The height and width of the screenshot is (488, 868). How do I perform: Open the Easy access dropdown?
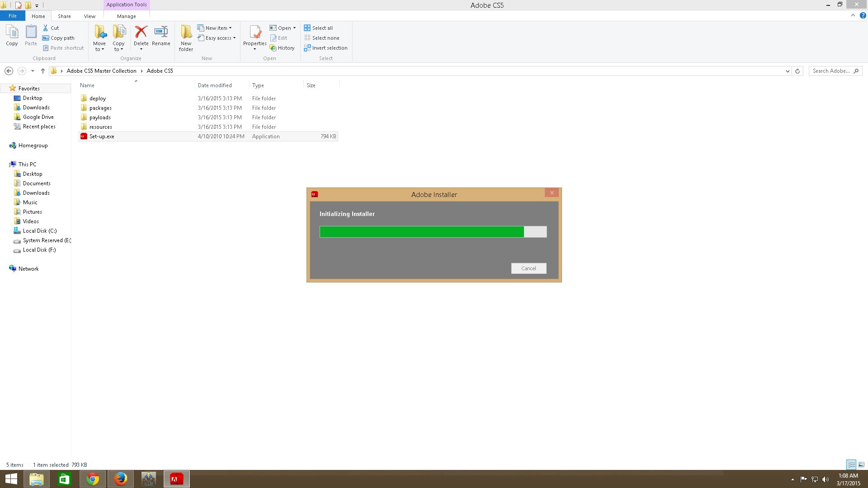(217, 38)
